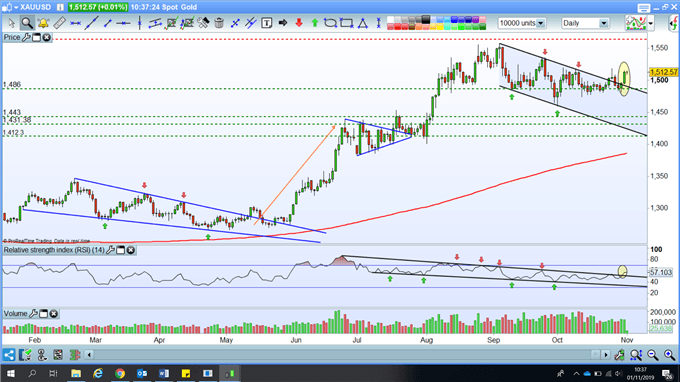
Task: Click the zoom out magnifier at bottom right
Action: [653, 355]
